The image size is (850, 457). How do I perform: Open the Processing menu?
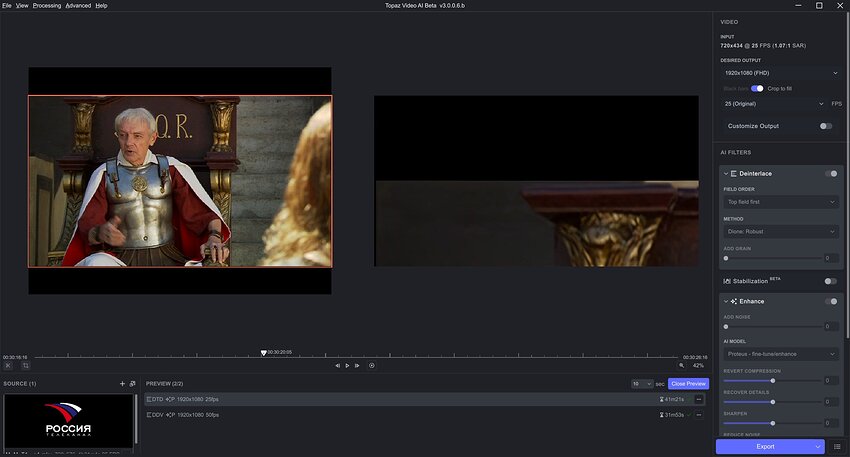point(47,5)
